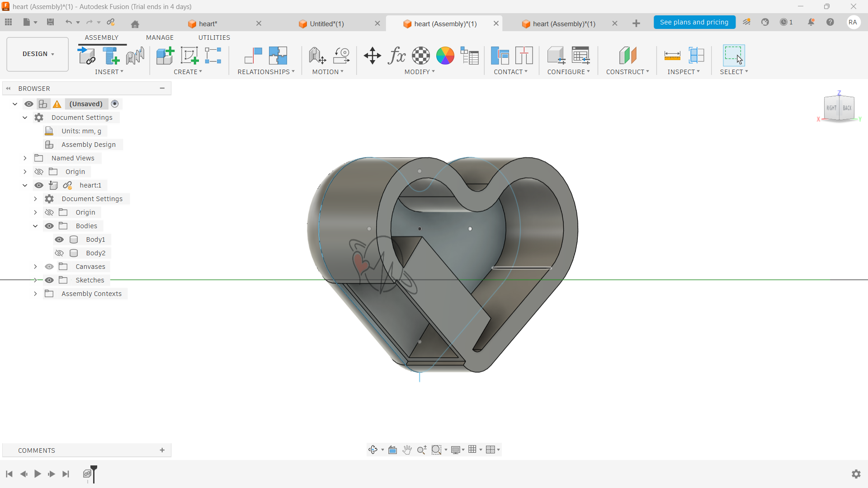Screen dimensions: 868x488
Task: Click See plans and pricing button
Action: pyautogui.click(x=694, y=22)
